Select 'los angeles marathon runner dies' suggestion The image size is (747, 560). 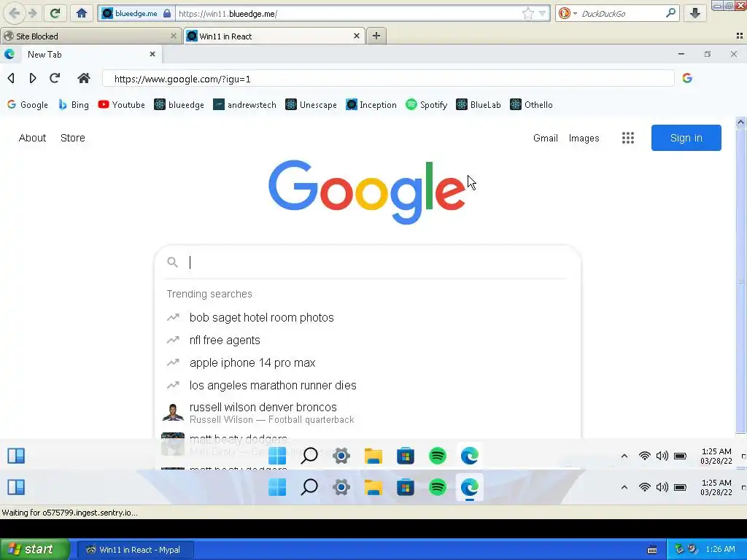pyautogui.click(x=368, y=385)
